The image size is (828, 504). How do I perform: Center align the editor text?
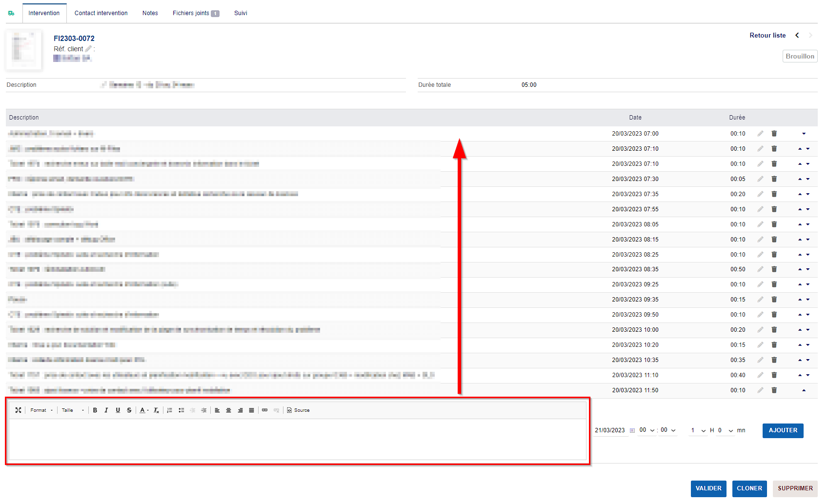(228, 410)
